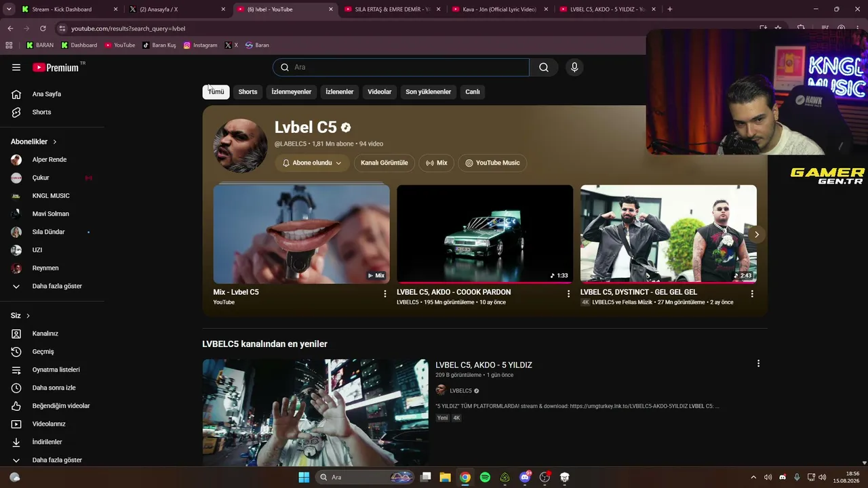Click the Lvbel C5 channel avatar

[240, 145]
